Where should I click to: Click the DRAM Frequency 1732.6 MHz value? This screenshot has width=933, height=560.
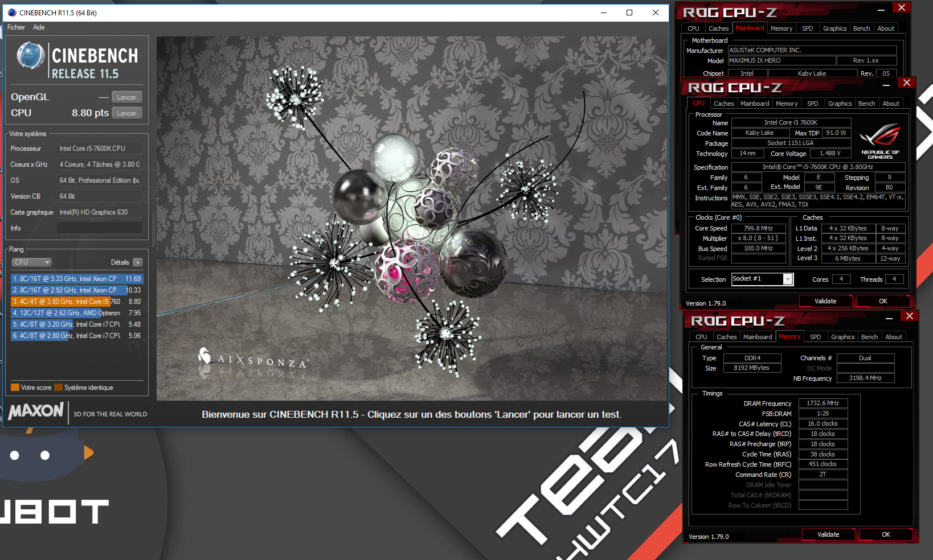coord(823,403)
